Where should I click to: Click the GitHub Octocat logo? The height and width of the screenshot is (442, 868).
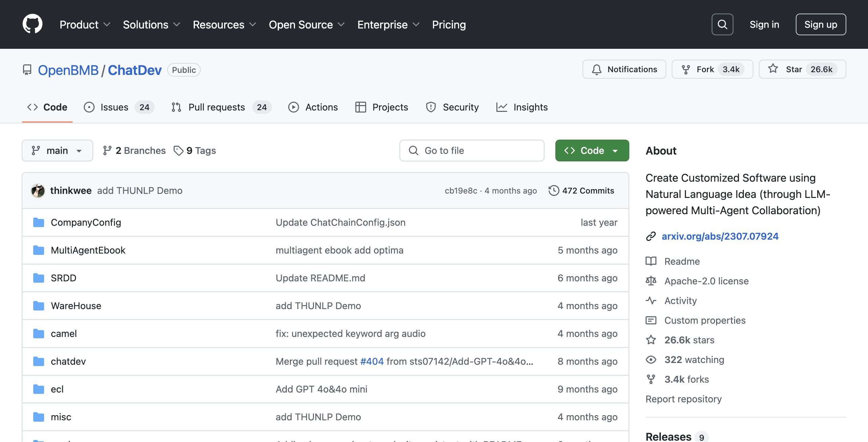click(33, 24)
